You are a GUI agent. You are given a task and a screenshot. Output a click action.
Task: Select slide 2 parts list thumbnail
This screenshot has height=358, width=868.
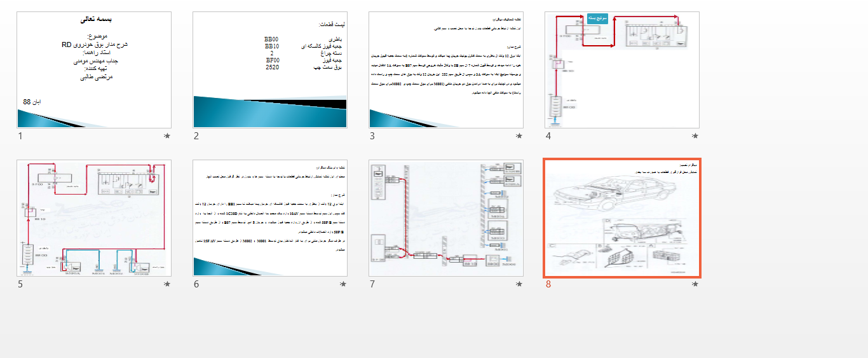[x=270, y=70]
